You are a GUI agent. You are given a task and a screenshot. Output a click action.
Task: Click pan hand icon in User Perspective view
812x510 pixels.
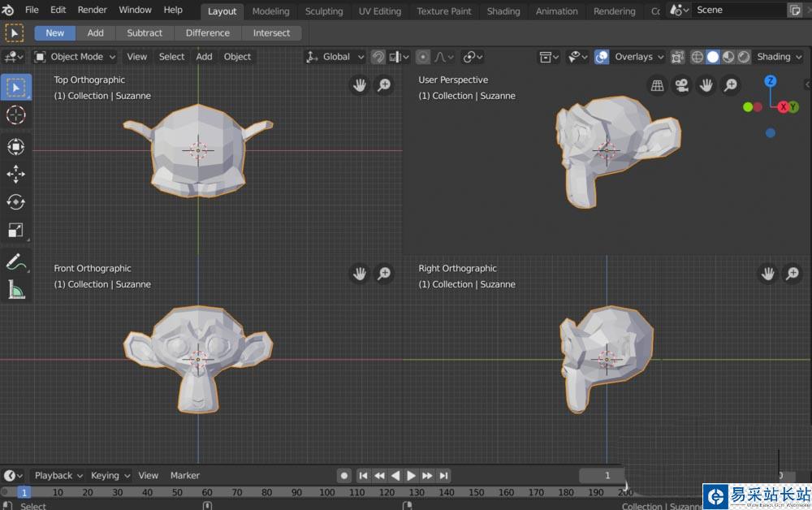coord(706,85)
